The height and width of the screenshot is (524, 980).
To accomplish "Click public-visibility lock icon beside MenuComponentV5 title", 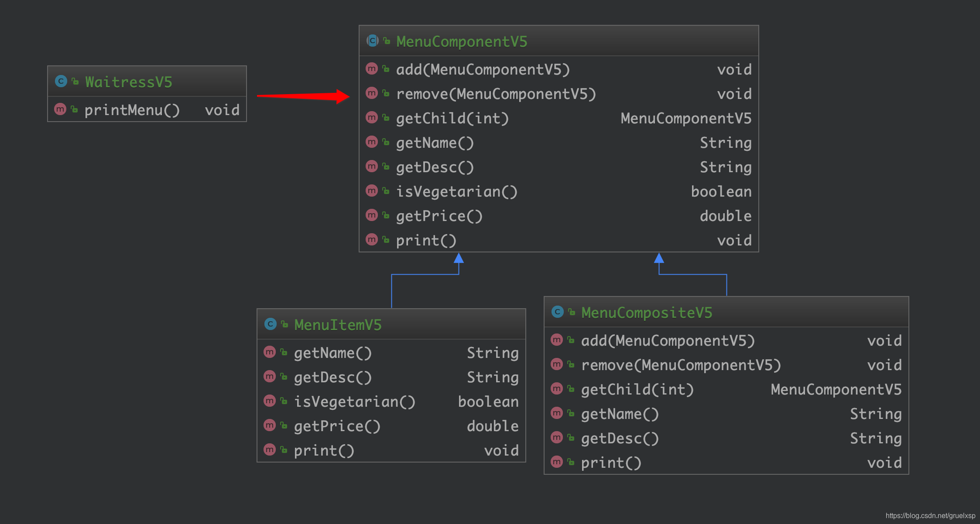I will 387,41.
